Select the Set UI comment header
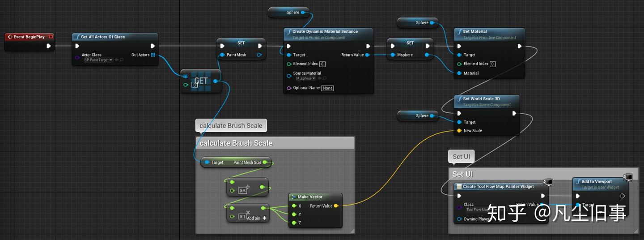This screenshot has width=644, height=240. tap(544, 174)
